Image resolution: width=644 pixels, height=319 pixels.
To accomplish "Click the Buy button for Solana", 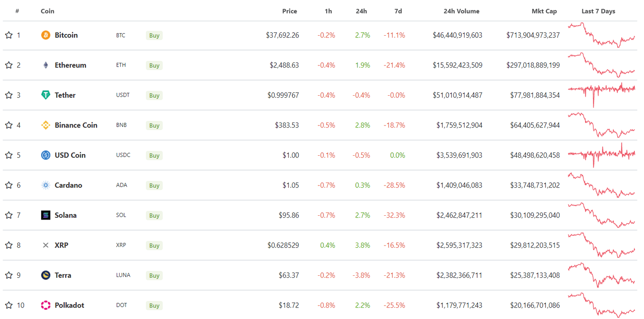I will pos(154,215).
